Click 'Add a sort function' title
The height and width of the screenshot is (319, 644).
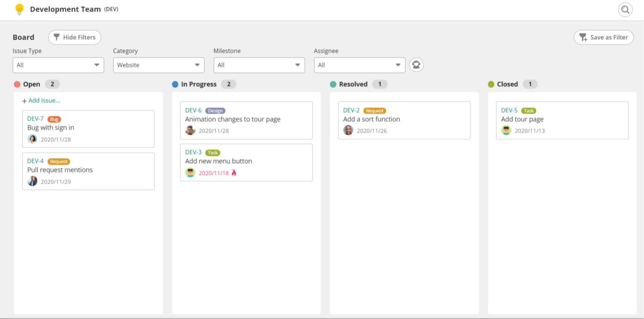pos(371,119)
